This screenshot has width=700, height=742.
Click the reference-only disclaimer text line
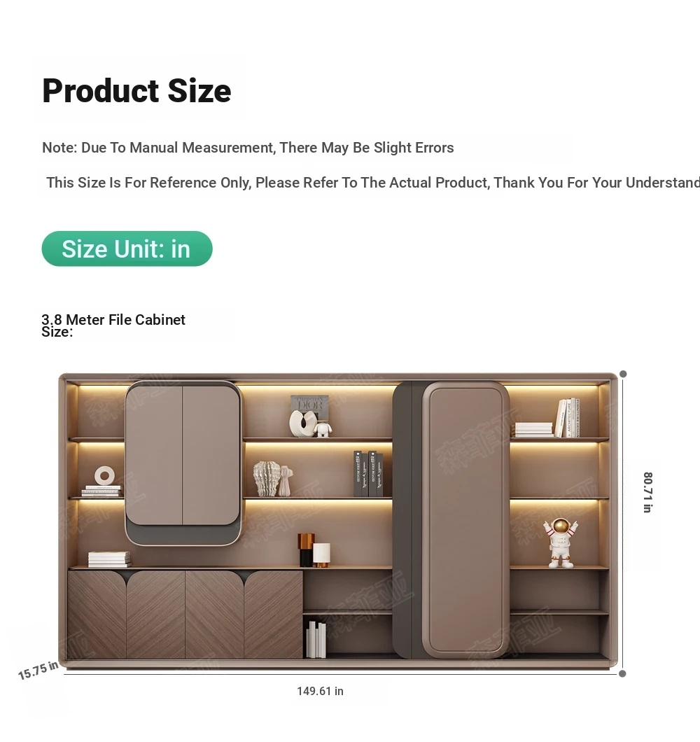[x=373, y=183]
